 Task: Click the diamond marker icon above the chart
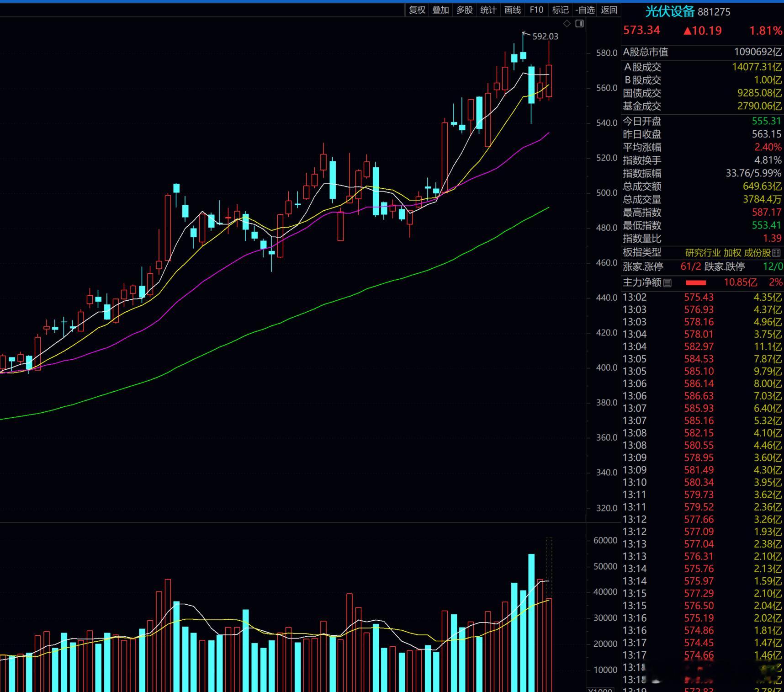[567, 23]
